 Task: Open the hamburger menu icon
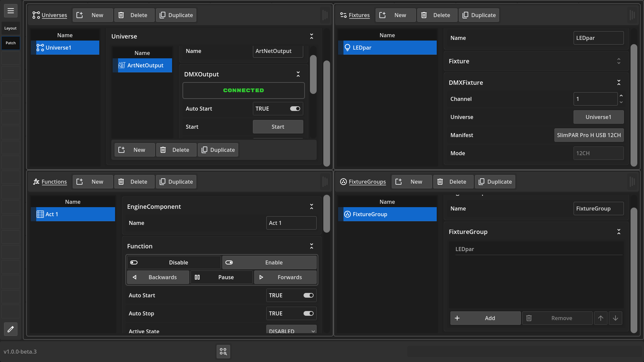(11, 11)
